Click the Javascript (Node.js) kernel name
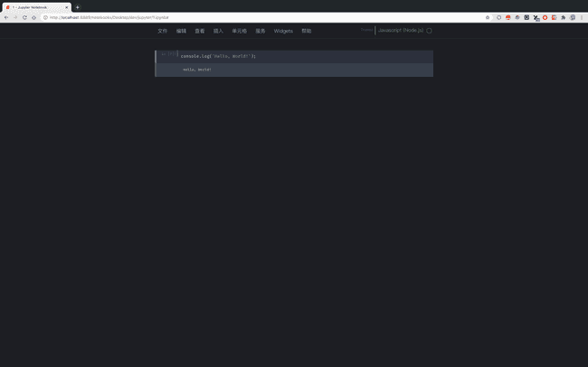Image resolution: width=588 pixels, height=367 pixels. [400, 31]
